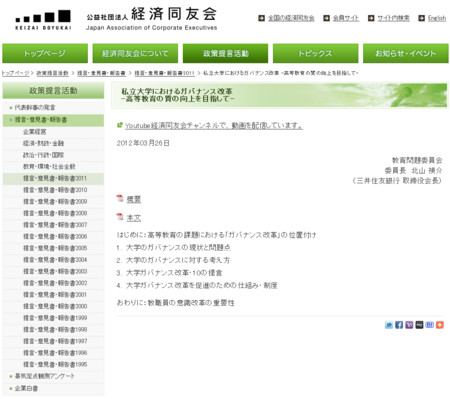
Task: Open Youtube経済同友会チャンネル video link
Action: tap(214, 126)
